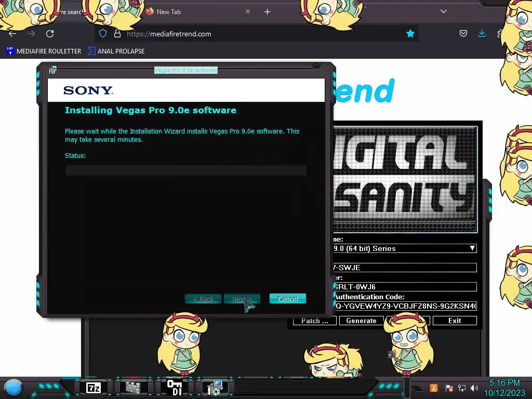Click the keygen field ending in SWJE
This screenshot has height=399, width=532.
click(x=405, y=268)
